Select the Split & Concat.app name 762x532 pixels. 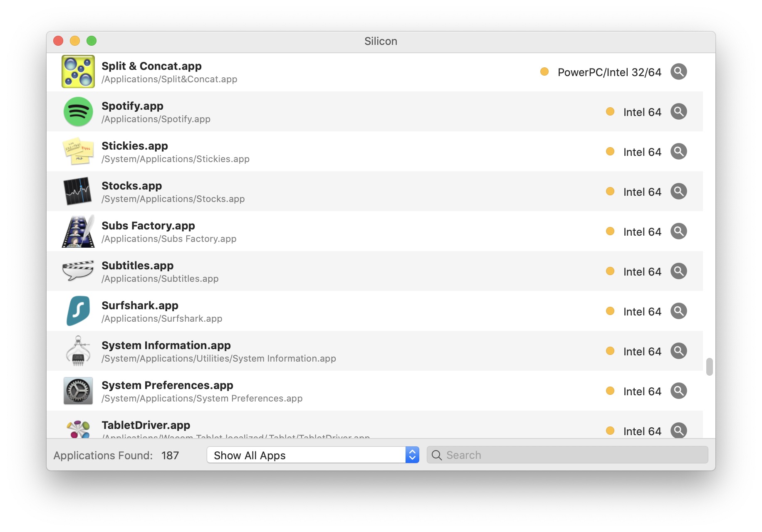tap(151, 66)
